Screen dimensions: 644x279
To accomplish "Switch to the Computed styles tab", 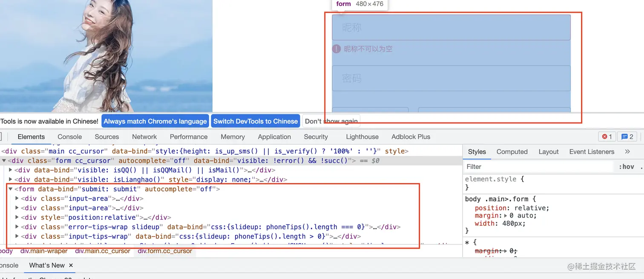I will pyautogui.click(x=512, y=152).
